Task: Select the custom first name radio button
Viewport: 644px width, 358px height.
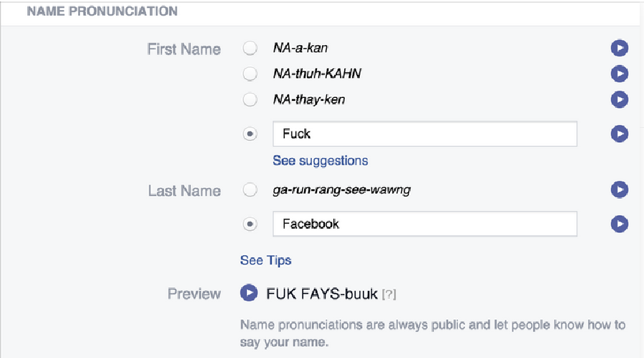Action: (250, 134)
